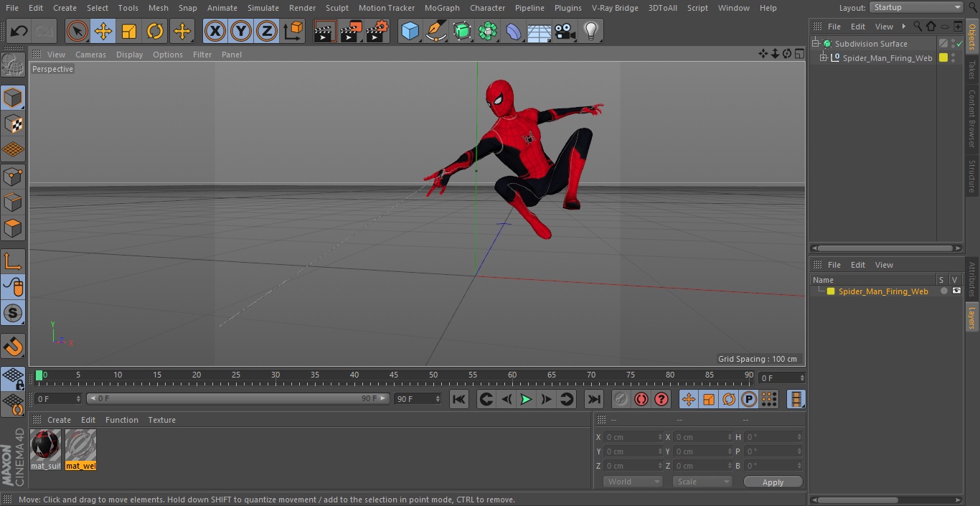Viewport: 980px width, 506px height.
Task: Toggle Y-axis lock
Action: (x=240, y=32)
